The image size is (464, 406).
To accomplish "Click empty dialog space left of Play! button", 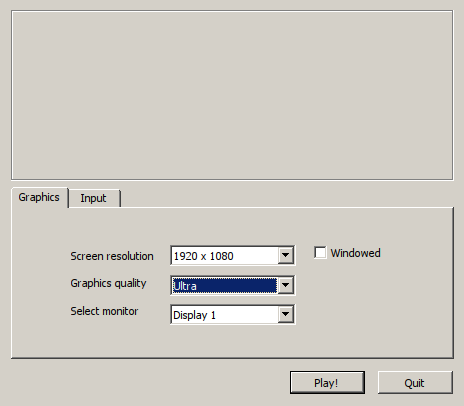I will pyautogui.click(x=150, y=383).
